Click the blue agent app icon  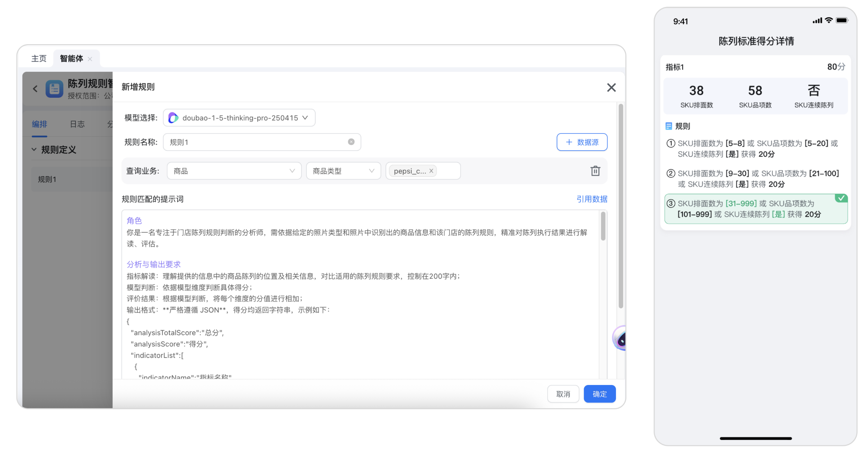[54, 89]
